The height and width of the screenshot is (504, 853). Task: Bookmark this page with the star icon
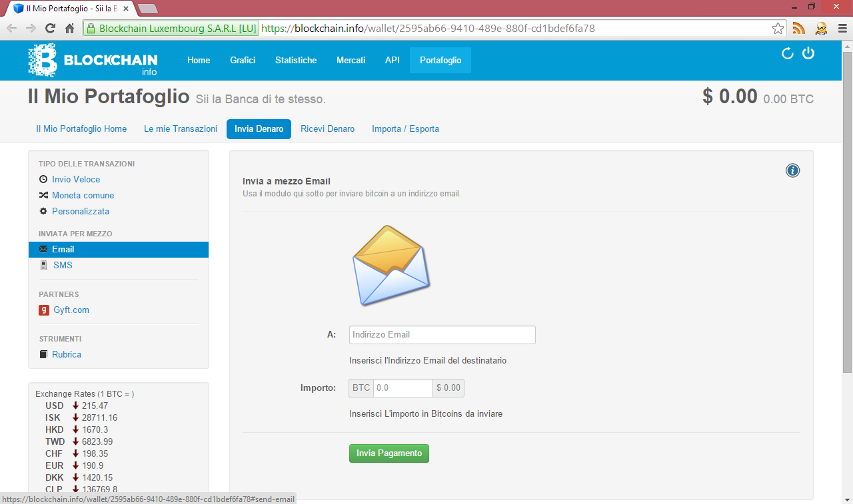point(778,29)
